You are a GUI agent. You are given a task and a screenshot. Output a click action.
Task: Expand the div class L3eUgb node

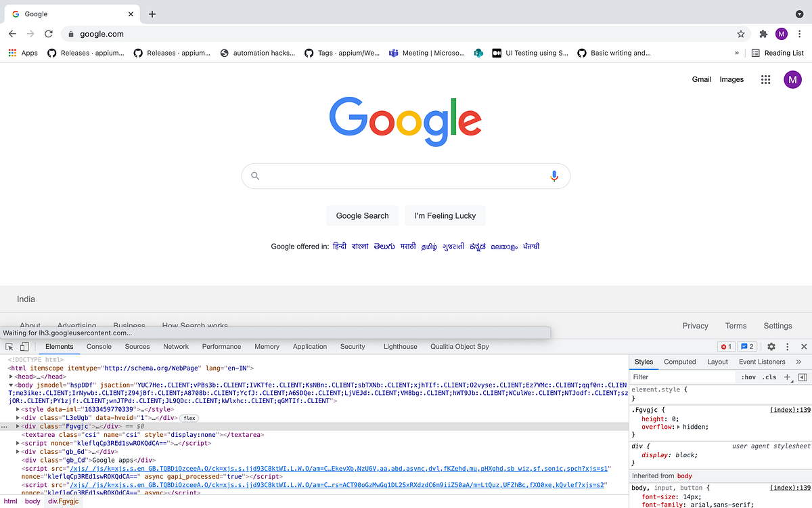(x=18, y=418)
